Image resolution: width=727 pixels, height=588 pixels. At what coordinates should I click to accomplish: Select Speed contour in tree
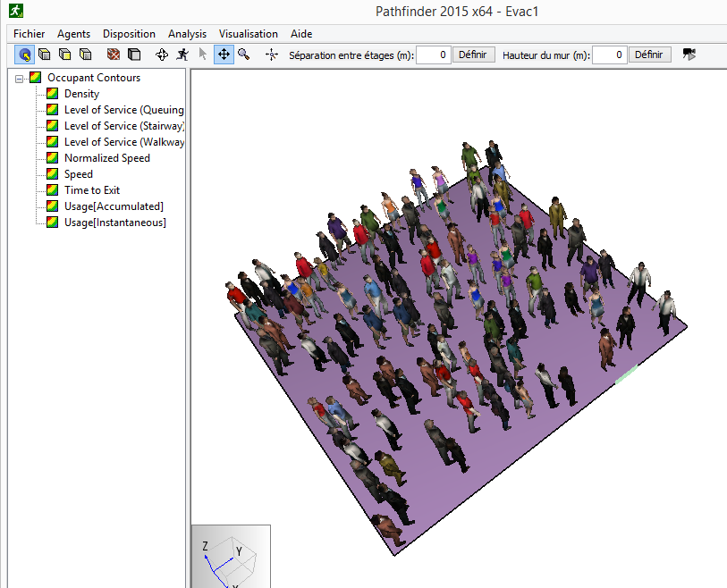tap(79, 174)
